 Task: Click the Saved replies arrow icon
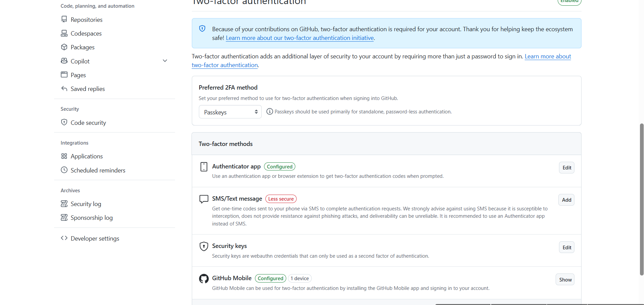[x=64, y=89]
